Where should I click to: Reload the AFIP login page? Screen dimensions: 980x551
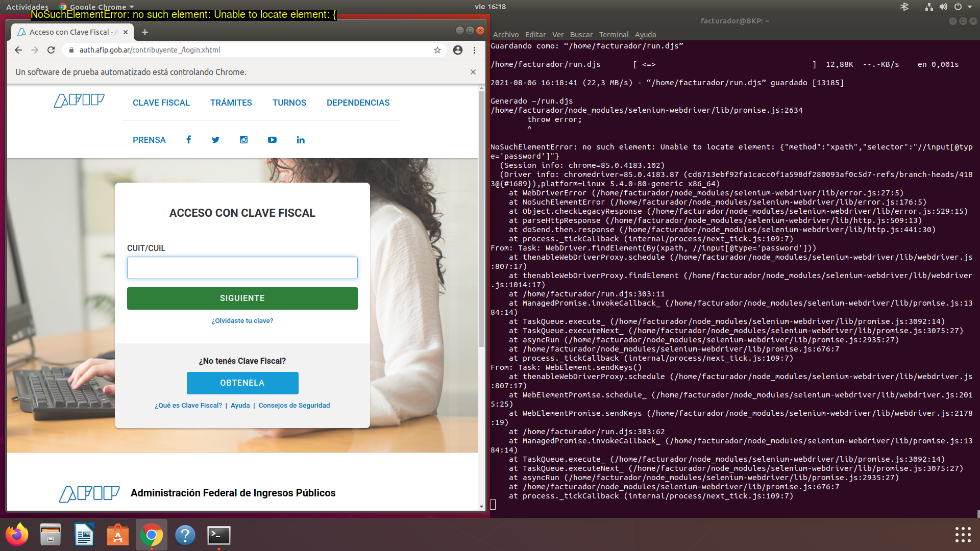pyautogui.click(x=51, y=50)
